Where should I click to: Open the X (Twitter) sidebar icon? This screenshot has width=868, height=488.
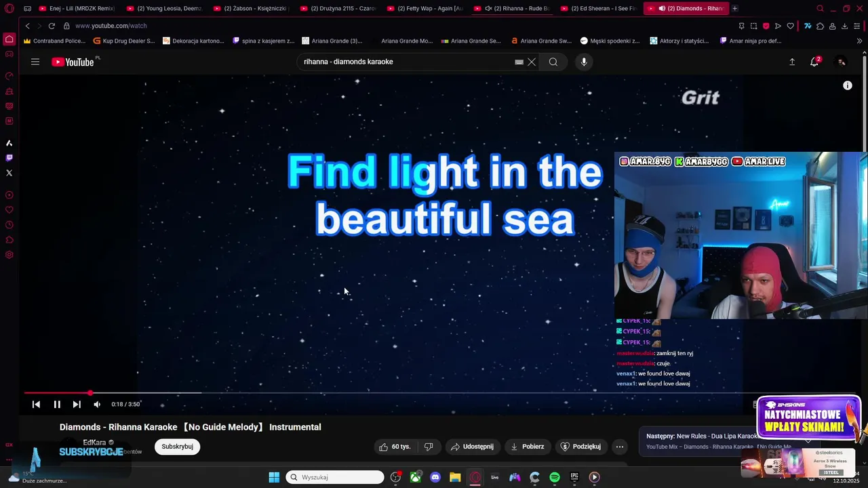[x=9, y=173]
